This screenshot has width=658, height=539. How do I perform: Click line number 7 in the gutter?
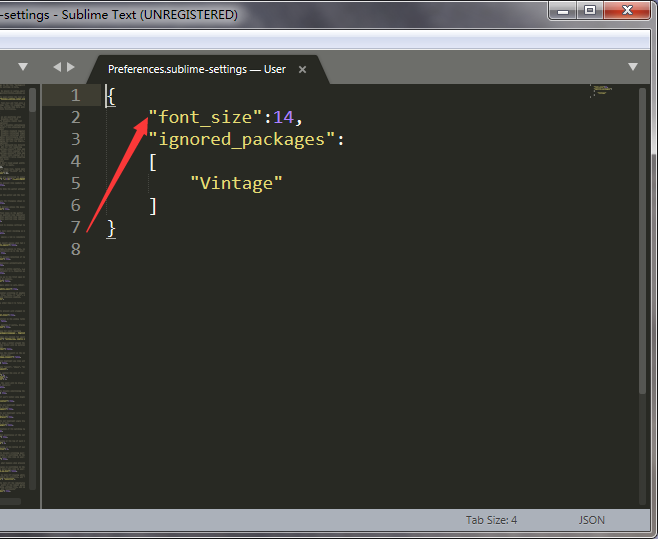(x=76, y=227)
